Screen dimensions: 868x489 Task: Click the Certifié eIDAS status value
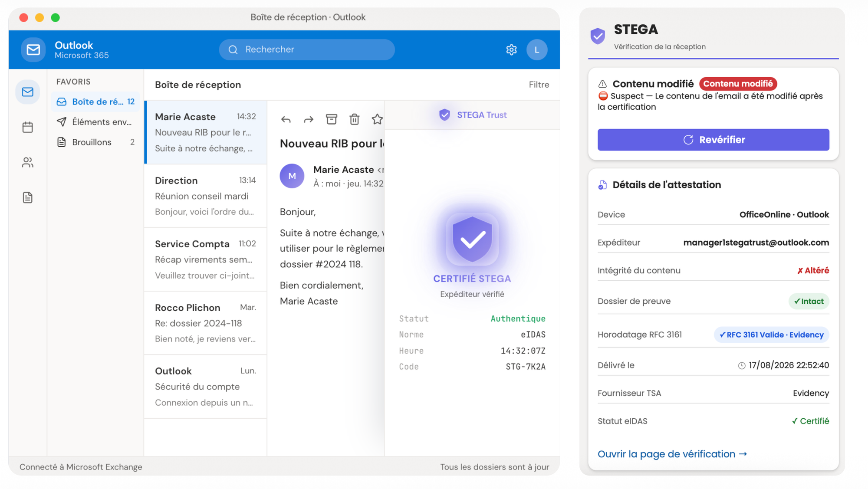pyautogui.click(x=810, y=421)
